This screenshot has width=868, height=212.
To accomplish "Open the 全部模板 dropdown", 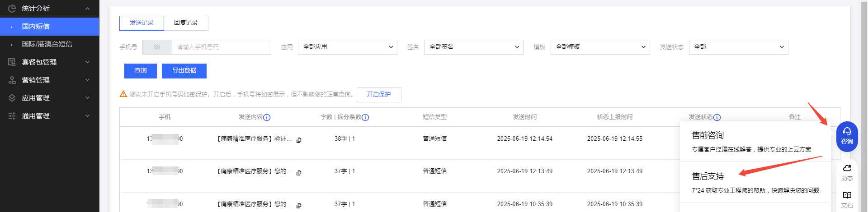I will click(600, 47).
